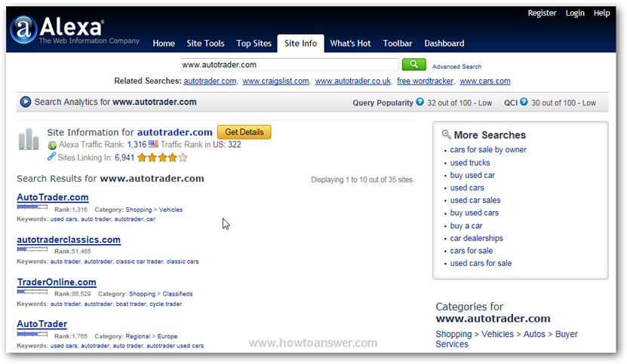The height and width of the screenshot is (364, 627).
Task: Click the bar chart site information icon
Action: (29, 139)
